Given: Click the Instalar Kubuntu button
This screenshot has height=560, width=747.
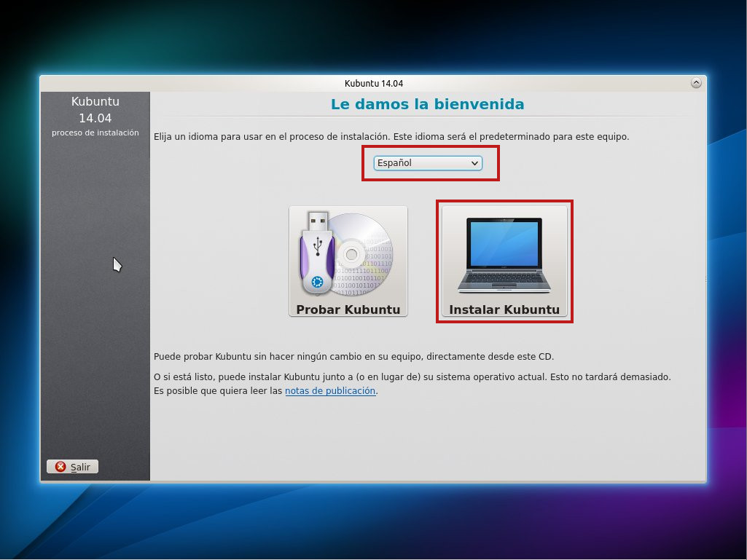Looking at the screenshot, I should (x=504, y=261).
